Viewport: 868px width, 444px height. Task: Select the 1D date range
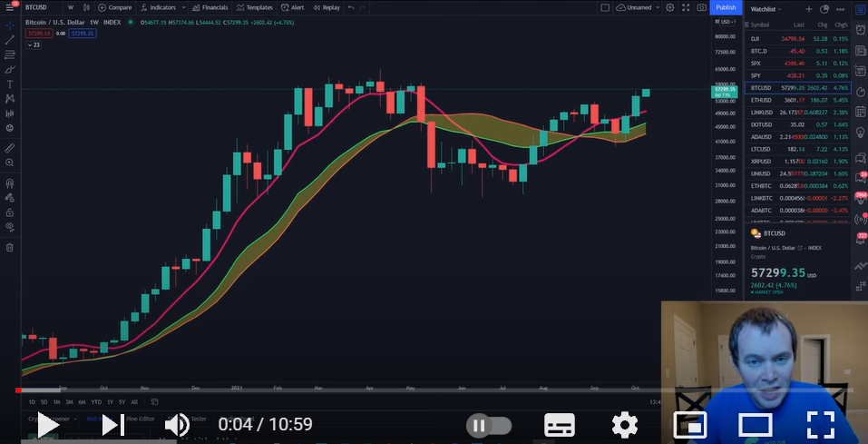(x=32, y=402)
